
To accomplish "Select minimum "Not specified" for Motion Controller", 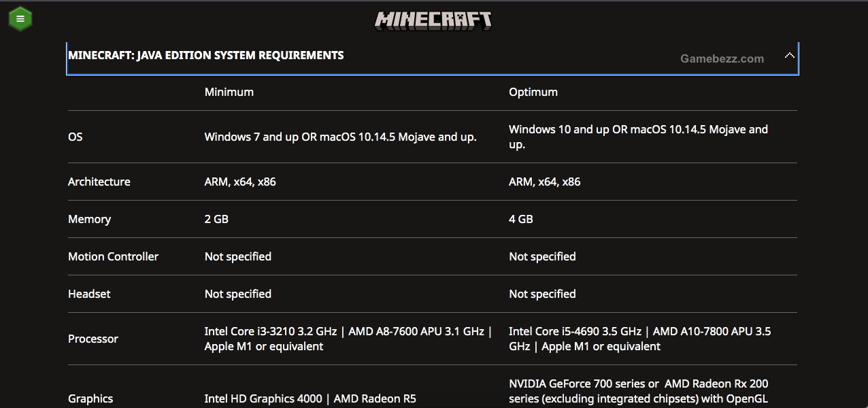I will tap(238, 256).
